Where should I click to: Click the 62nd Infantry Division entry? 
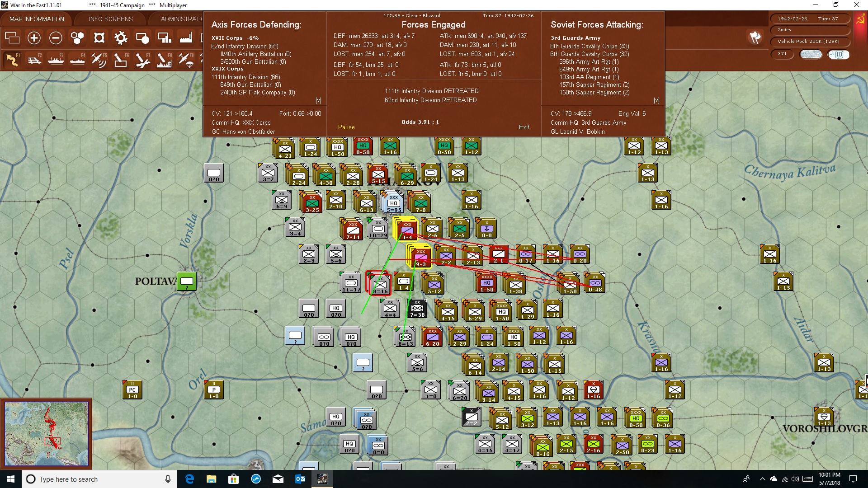[x=245, y=46]
